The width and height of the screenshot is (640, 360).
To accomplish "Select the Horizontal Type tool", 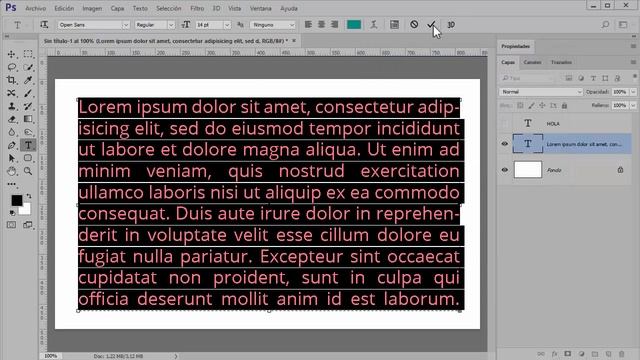I will [28, 145].
